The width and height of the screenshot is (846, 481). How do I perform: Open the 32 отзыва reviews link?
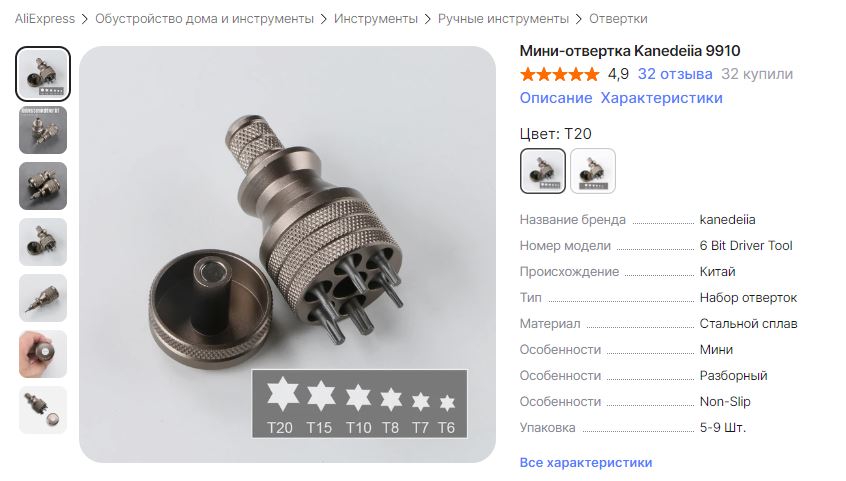[674, 74]
